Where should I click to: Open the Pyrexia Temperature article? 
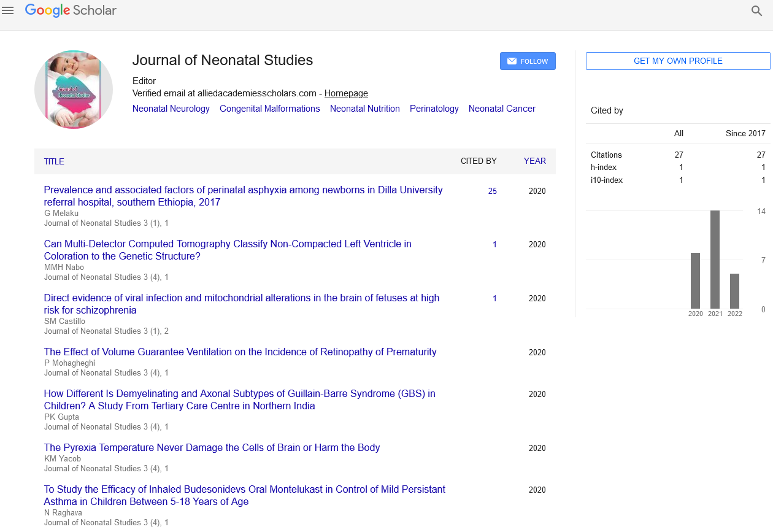point(212,448)
